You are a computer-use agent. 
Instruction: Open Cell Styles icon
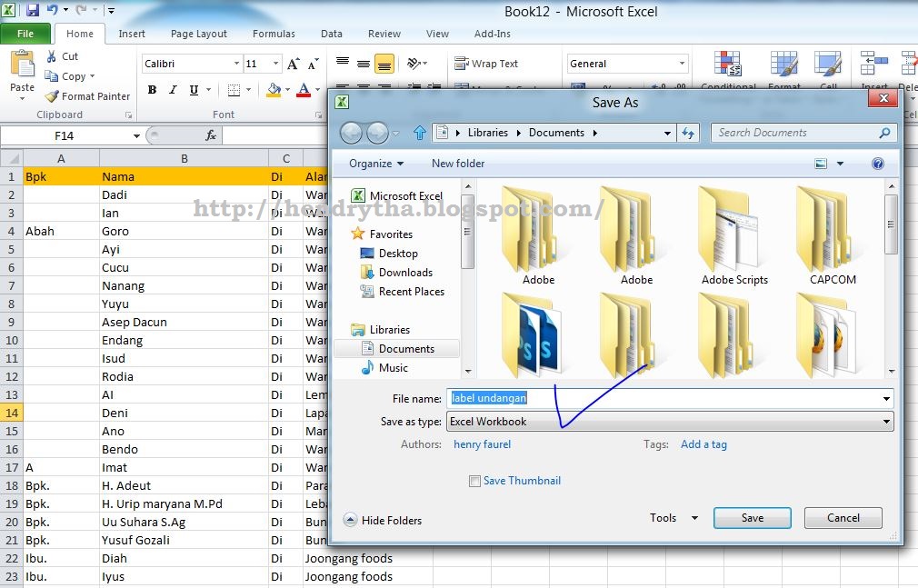tap(828, 64)
